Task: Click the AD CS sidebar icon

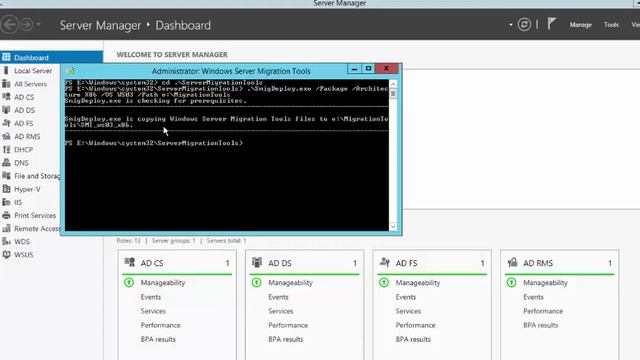Action: tap(6, 97)
